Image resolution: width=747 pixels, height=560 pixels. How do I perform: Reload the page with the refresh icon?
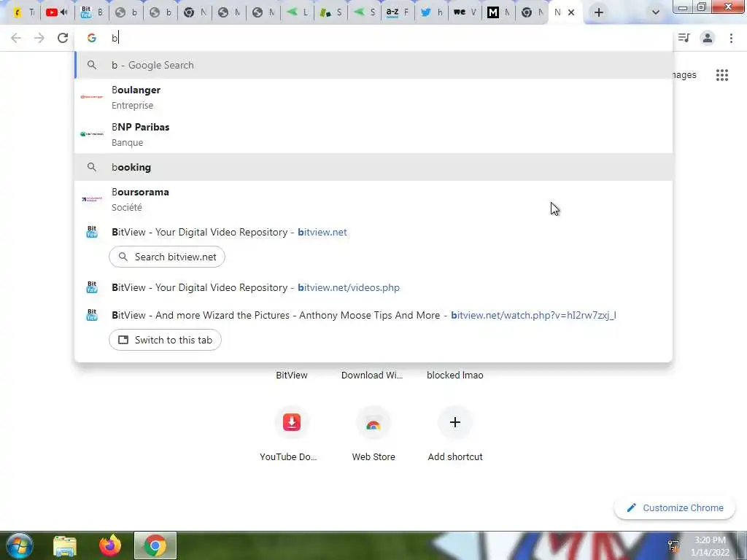click(x=63, y=38)
